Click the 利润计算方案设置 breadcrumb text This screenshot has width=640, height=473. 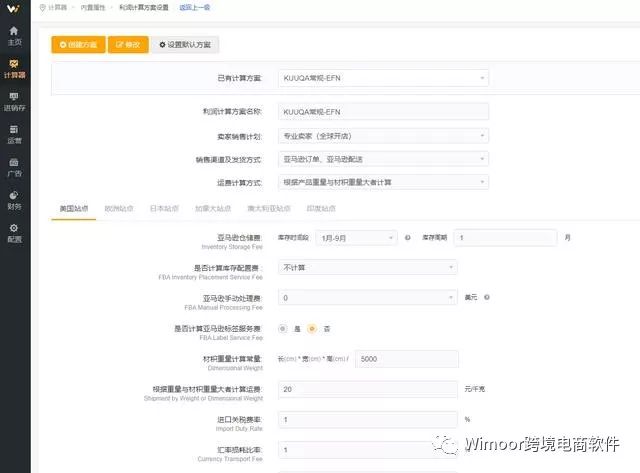144,7
